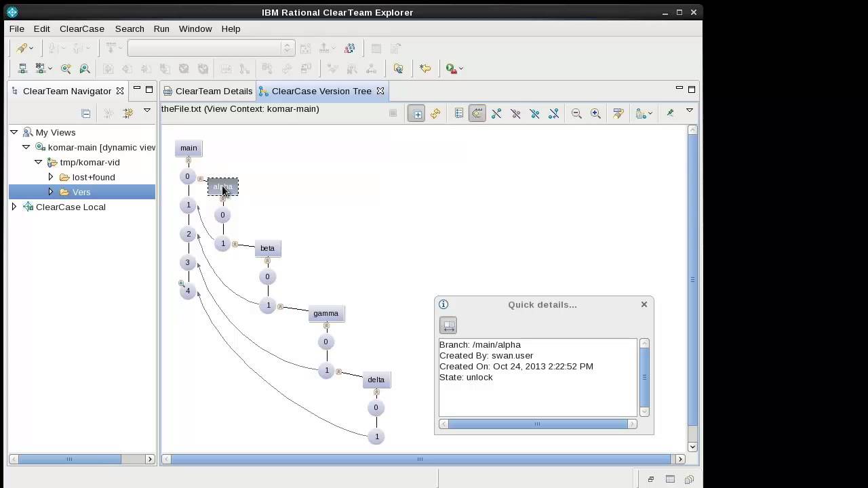
Task: Select the gamma branch node
Action: point(326,313)
